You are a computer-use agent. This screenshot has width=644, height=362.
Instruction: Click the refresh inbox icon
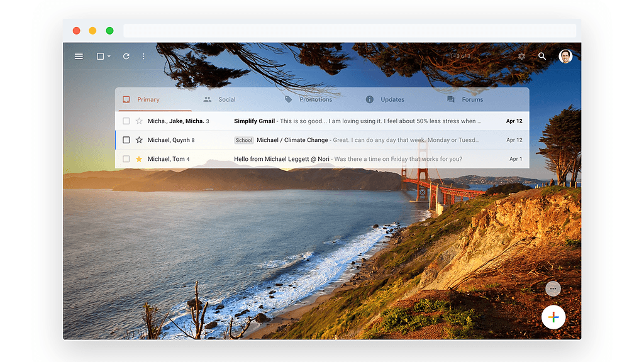pyautogui.click(x=126, y=57)
